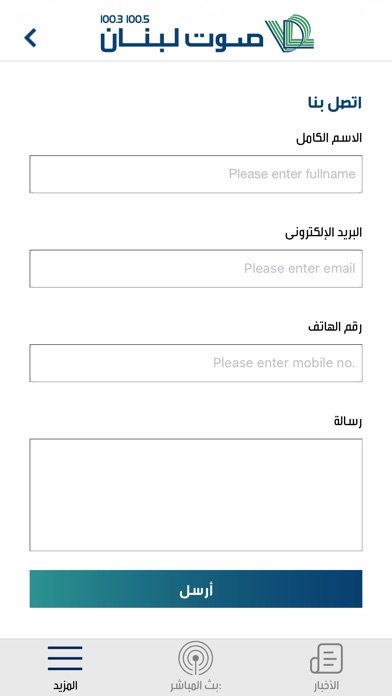The image size is (392, 696).
Task: Switch to the الأخبار tab
Action: tap(326, 686)
